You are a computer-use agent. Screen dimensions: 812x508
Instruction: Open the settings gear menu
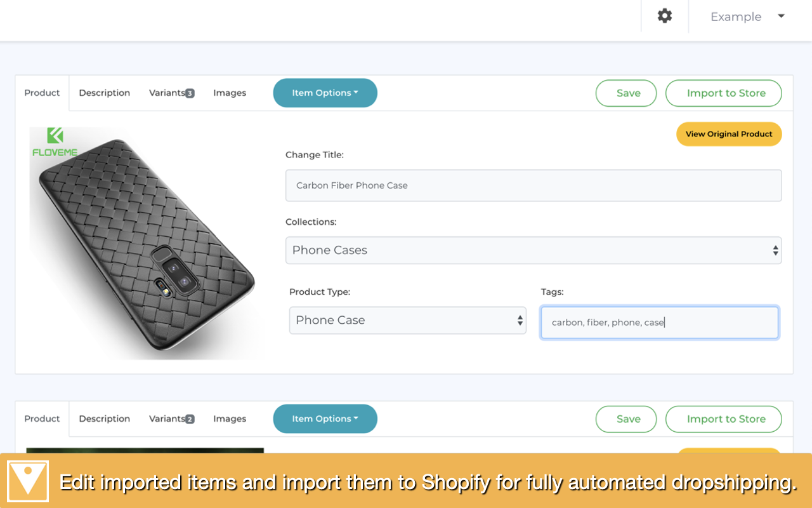[664, 16]
